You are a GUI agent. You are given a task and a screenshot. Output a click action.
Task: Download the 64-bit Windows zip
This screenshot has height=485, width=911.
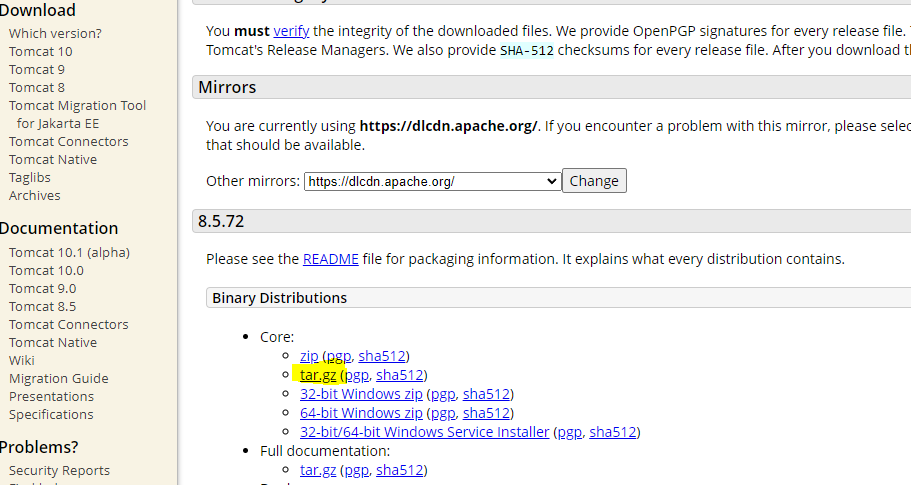click(x=361, y=413)
